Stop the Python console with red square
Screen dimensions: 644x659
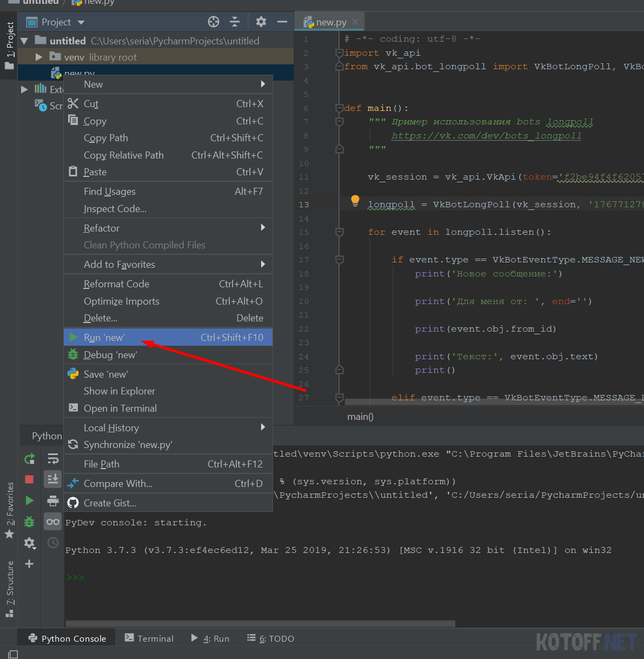click(x=29, y=479)
